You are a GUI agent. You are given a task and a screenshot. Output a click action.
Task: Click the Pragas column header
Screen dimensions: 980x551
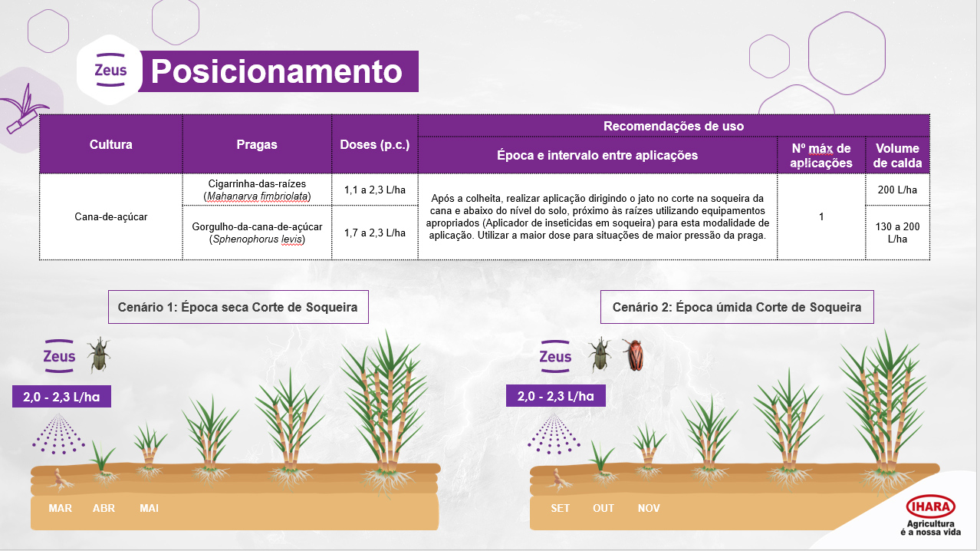[257, 144]
